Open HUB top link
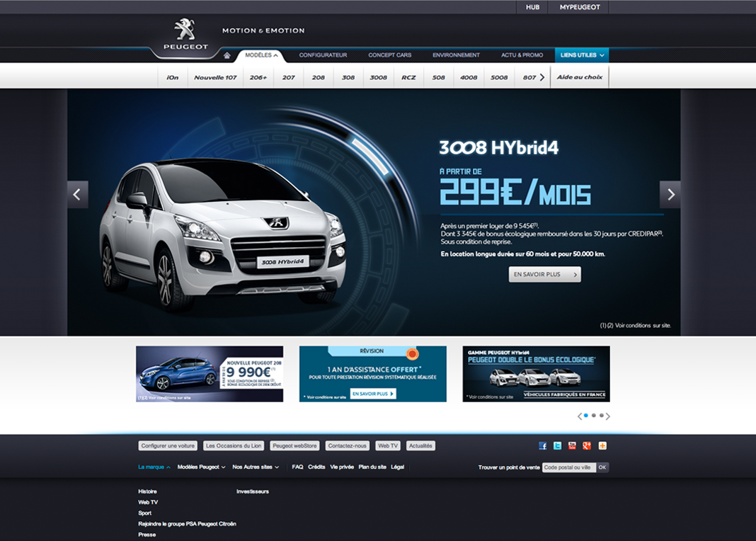 tap(533, 7)
